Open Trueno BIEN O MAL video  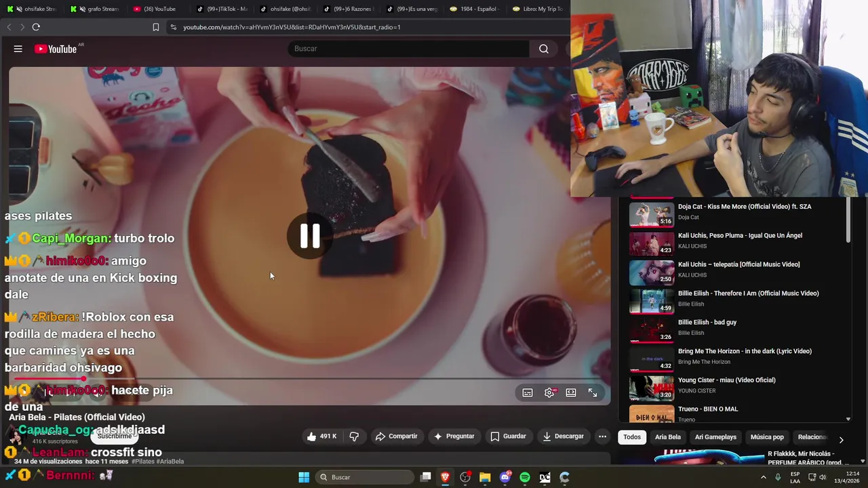(708, 409)
